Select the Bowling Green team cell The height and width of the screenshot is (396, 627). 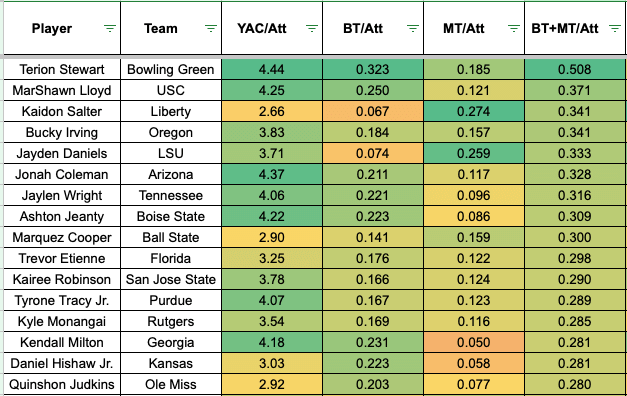171,69
